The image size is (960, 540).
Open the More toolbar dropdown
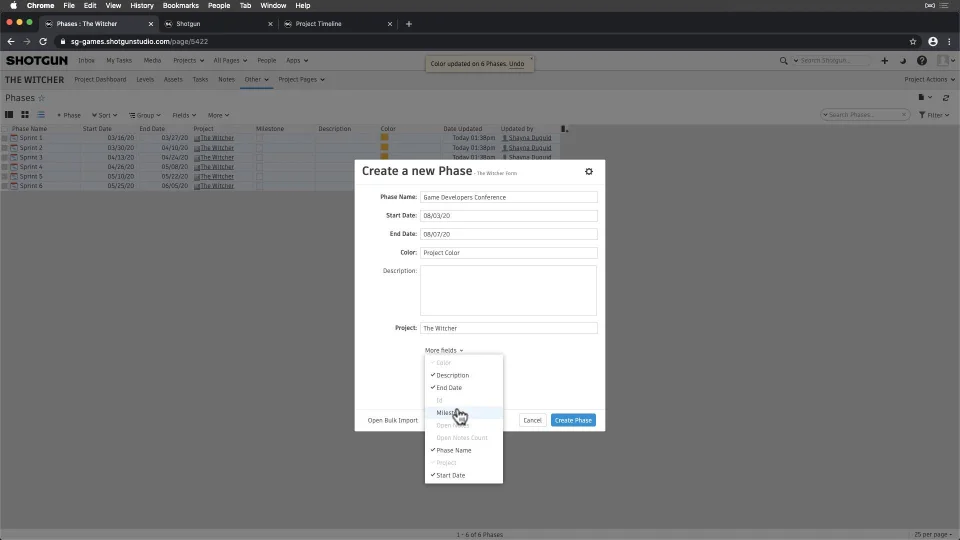click(218, 115)
